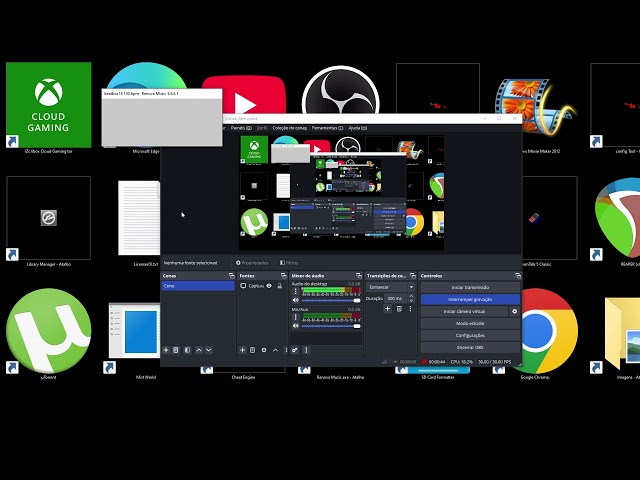Image resolution: width=640 pixels, height=480 pixels.
Task: Remove selected source in Fontes toolbar
Action: coord(253,350)
